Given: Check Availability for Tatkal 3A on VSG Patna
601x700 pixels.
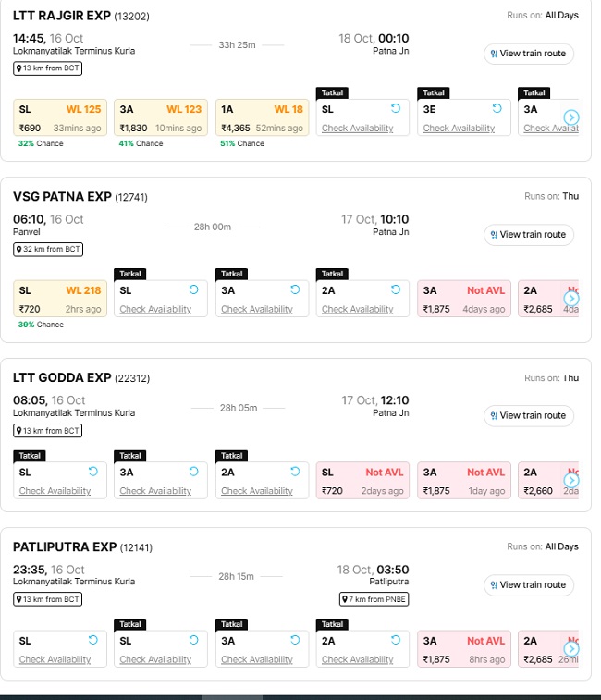Looking at the screenshot, I should [x=256, y=309].
